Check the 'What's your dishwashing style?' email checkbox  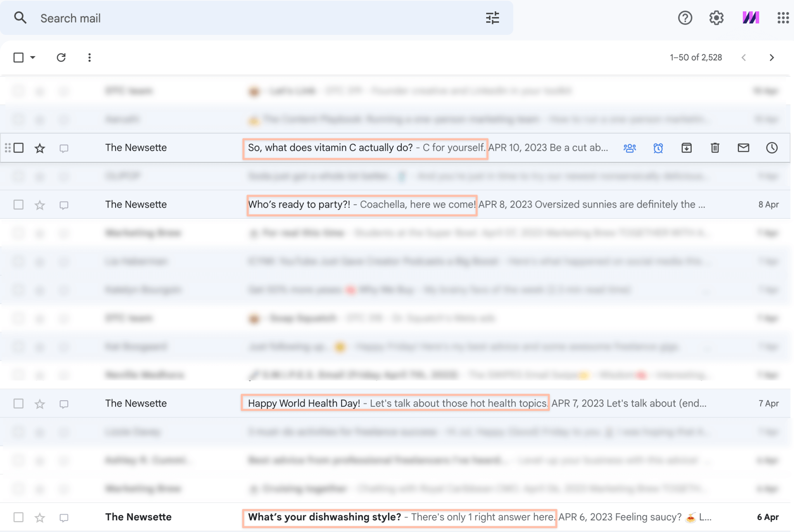[18, 517]
